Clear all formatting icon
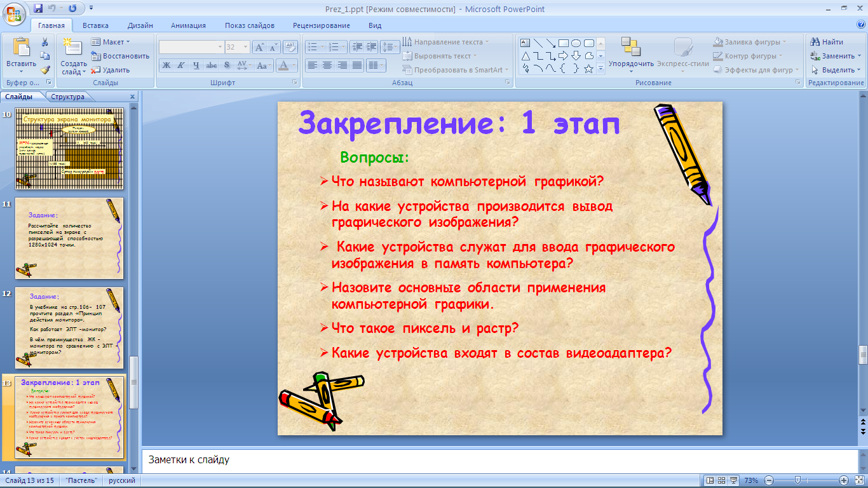The height and width of the screenshot is (488, 868). click(x=290, y=47)
